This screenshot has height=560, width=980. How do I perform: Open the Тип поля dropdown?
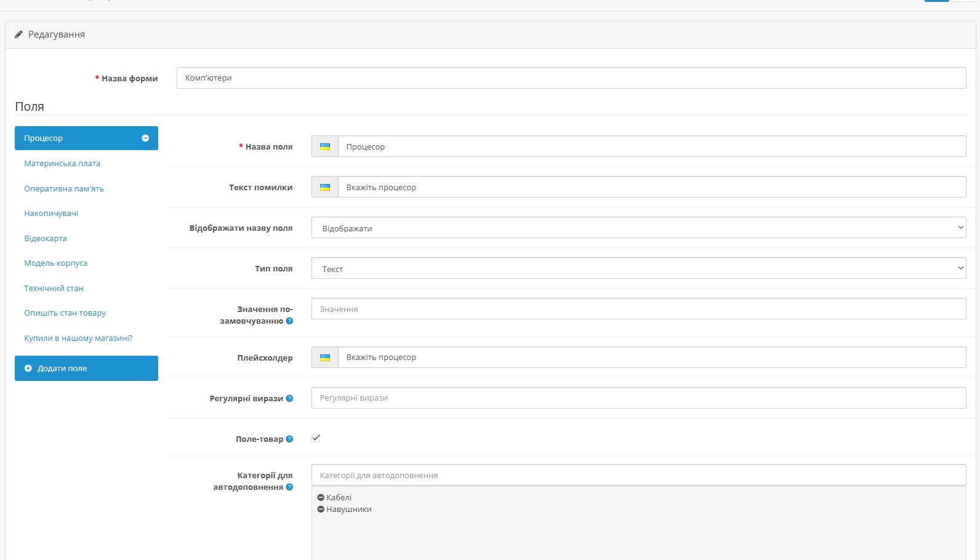pos(638,268)
